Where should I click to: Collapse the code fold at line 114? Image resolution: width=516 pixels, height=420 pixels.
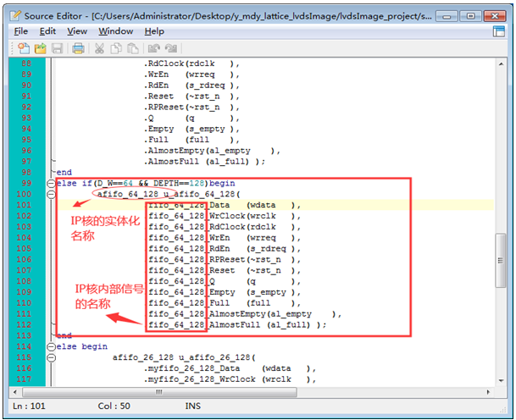(x=51, y=346)
